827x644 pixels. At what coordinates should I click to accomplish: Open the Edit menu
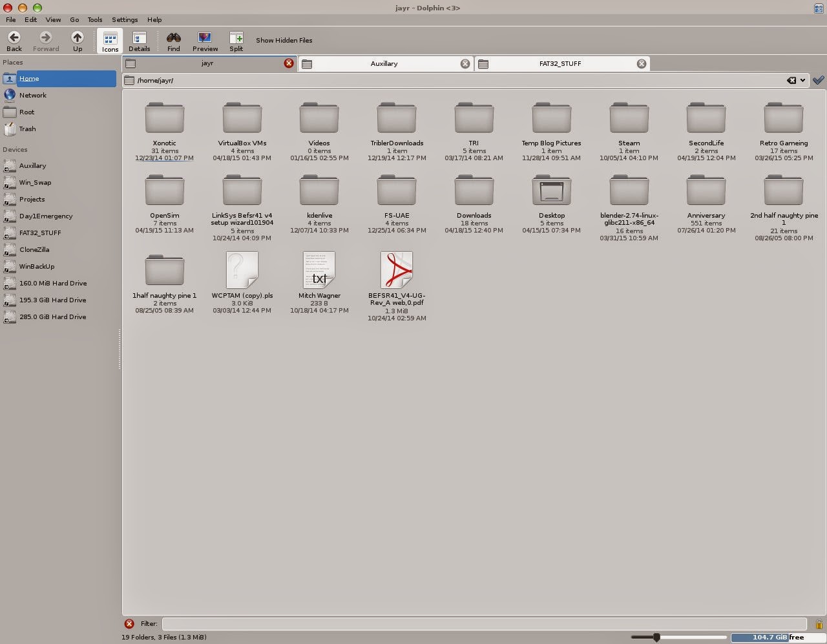30,20
